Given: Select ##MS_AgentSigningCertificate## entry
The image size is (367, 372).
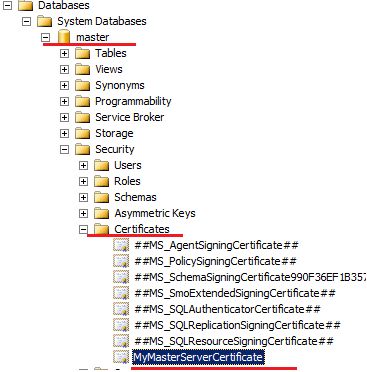Looking at the screenshot, I should (216, 245).
